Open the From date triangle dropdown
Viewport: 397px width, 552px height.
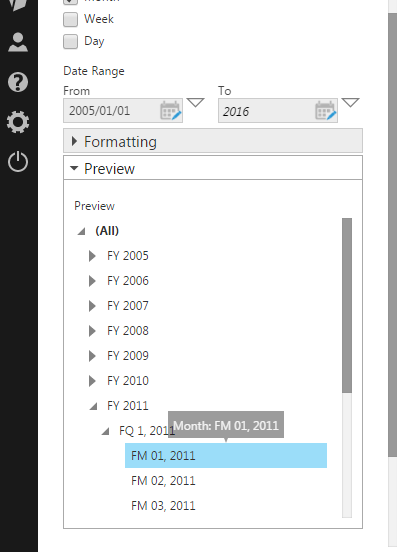click(x=195, y=102)
